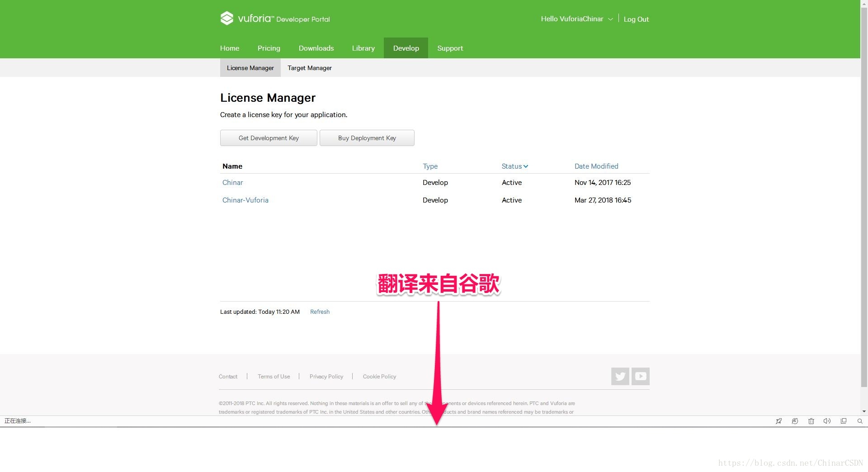868x472 pixels.
Task: Click the circular plus icon in status bar
Action: coord(795,421)
